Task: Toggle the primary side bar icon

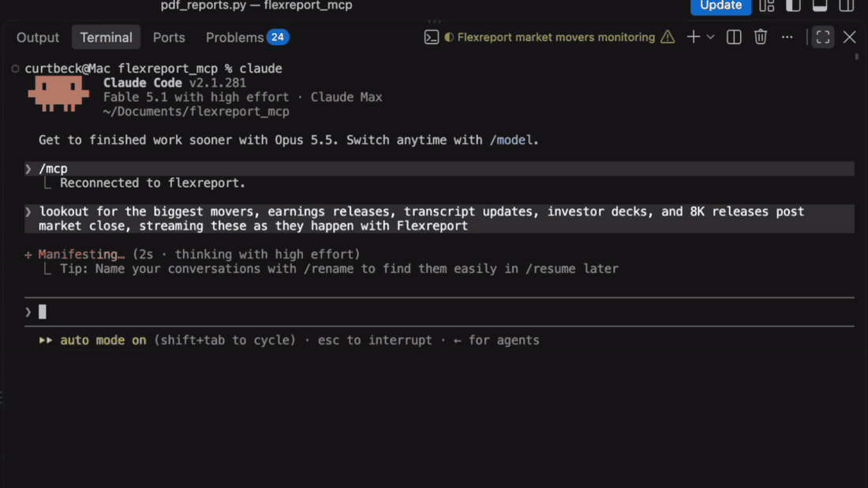Action: coord(793,6)
